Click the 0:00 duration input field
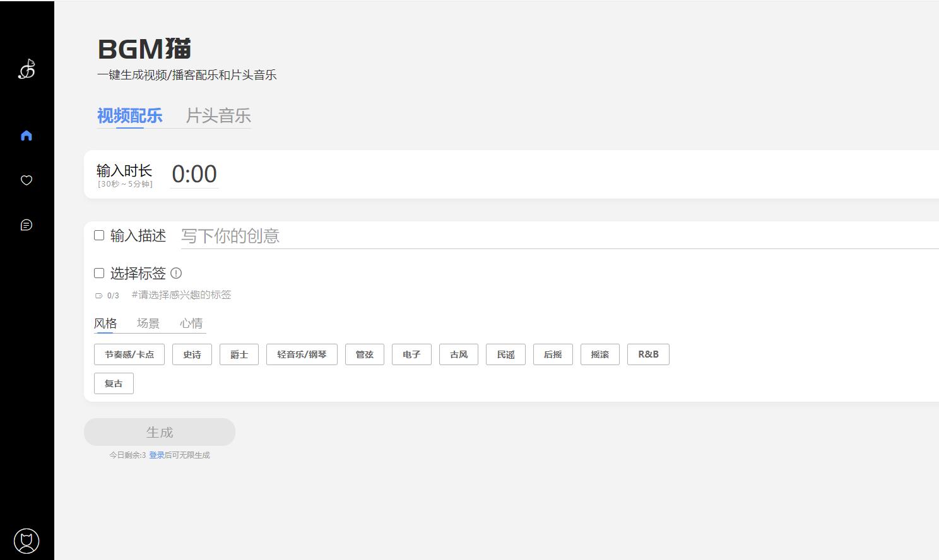 point(194,174)
